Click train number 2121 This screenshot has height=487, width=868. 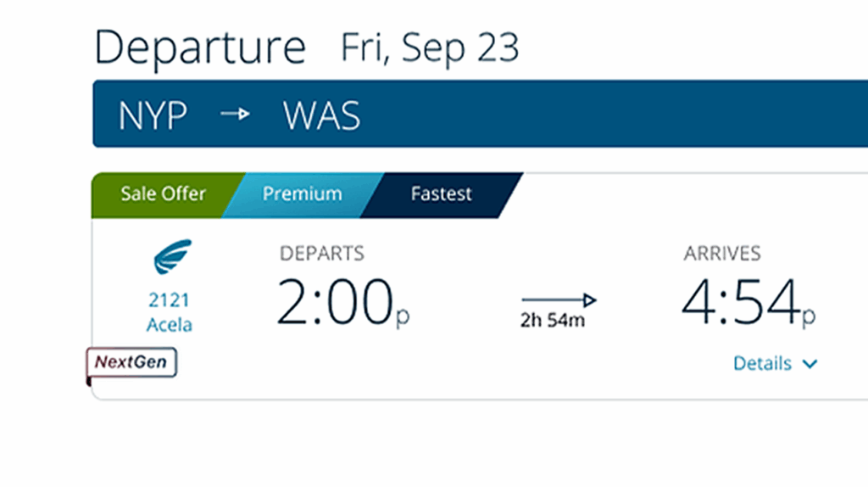point(170,299)
